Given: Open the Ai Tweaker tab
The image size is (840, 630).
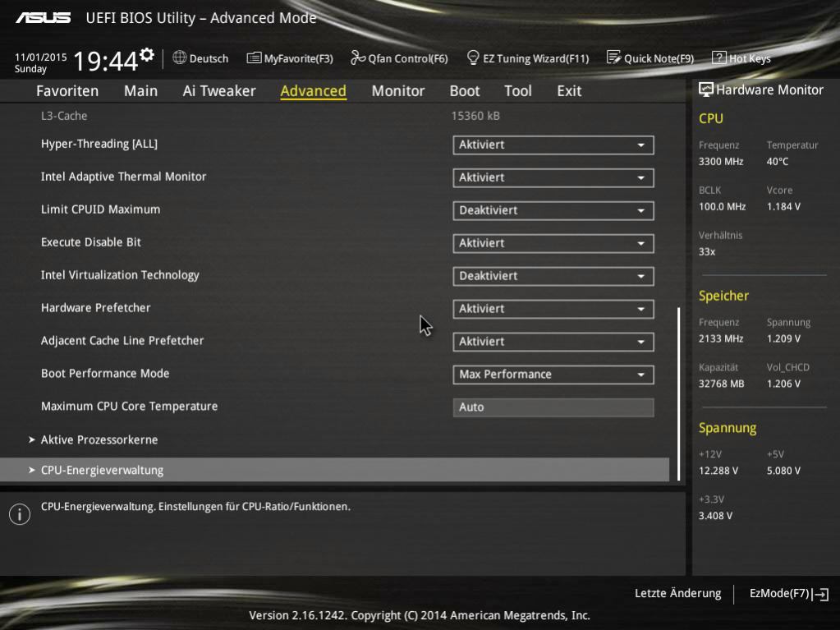Looking at the screenshot, I should pos(219,91).
